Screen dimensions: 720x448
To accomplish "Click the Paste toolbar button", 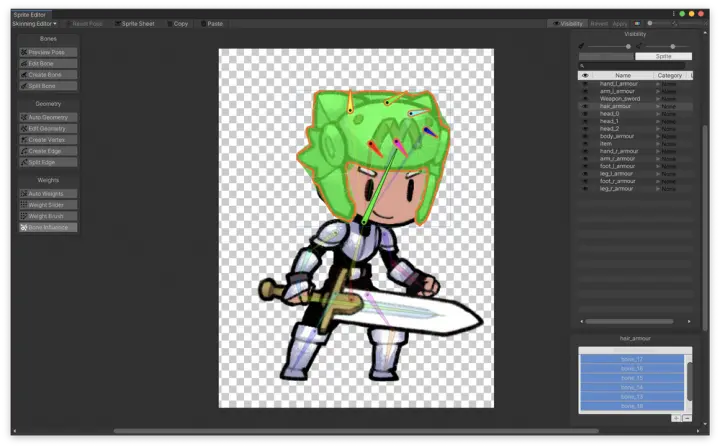I will pos(212,23).
